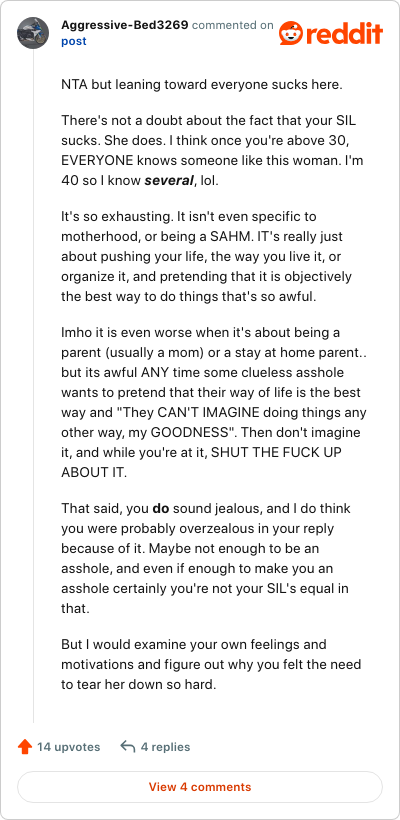The image size is (400, 820).
Task: Click the paragraph starting "There's not a doubt"
Action: [x=212, y=152]
